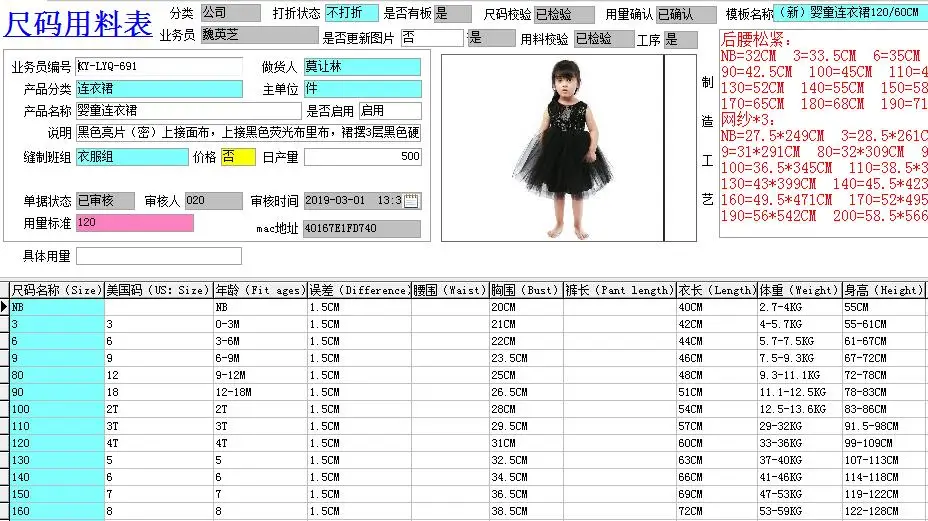Click weight cell 53-59KG

coord(800,511)
